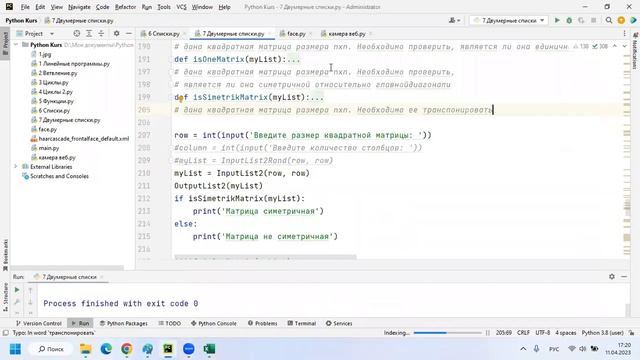This screenshot has width=640, height=360.
Task: Click the caret position indicator in status bar
Action: tap(504, 333)
